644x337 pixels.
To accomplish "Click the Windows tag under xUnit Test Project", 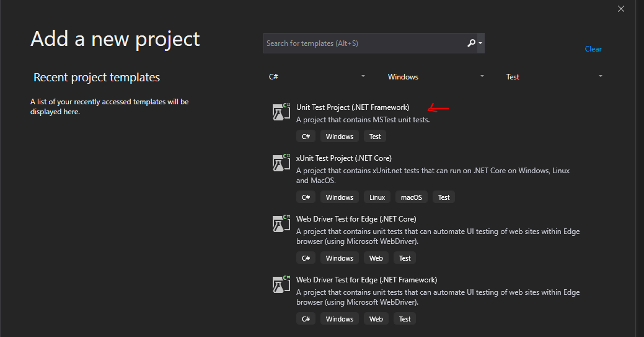I will coord(340,197).
